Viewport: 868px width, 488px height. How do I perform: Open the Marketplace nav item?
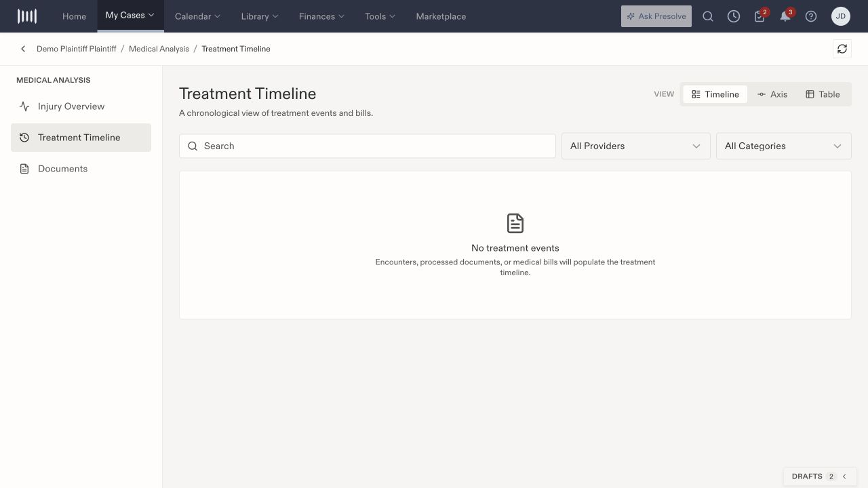(441, 16)
